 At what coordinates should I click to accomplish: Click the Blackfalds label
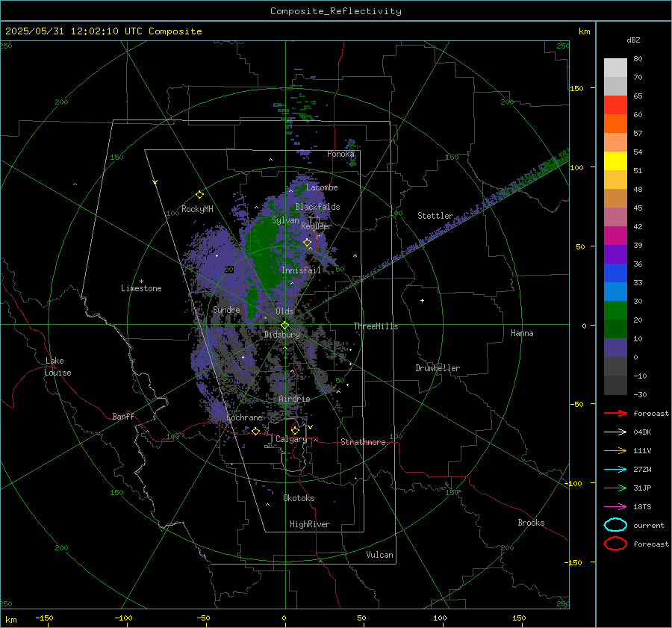coord(317,207)
